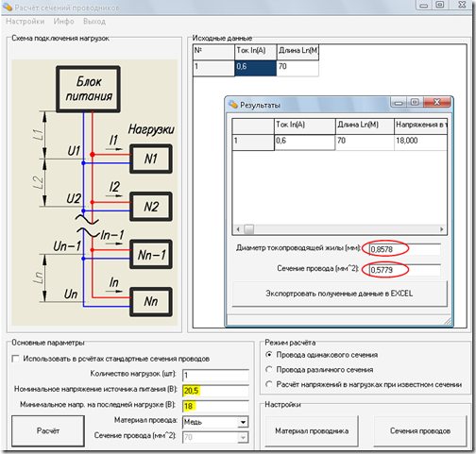Click the N1 load box in diagram

click(151, 159)
